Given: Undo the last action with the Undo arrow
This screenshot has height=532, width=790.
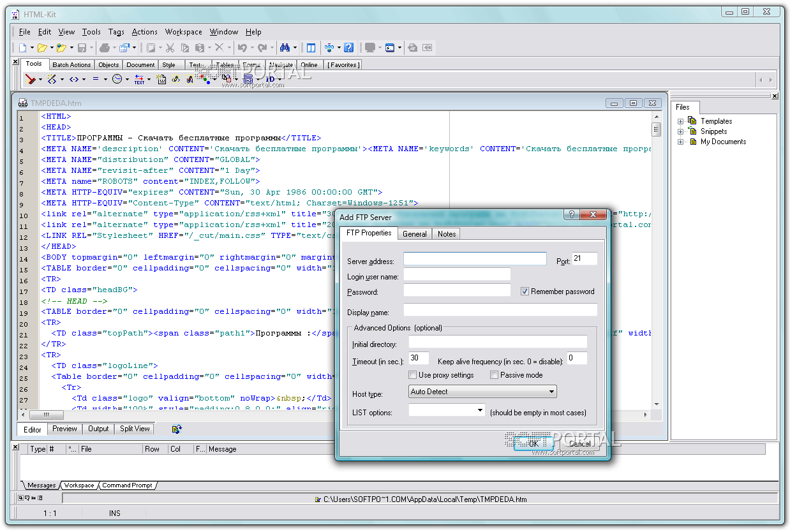Looking at the screenshot, I should click(x=242, y=48).
